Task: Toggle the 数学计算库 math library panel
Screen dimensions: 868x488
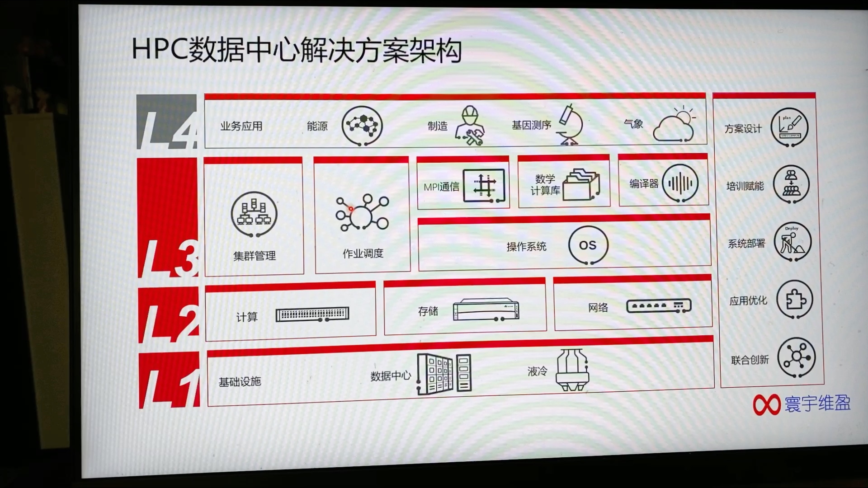Action: (x=563, y=183)
